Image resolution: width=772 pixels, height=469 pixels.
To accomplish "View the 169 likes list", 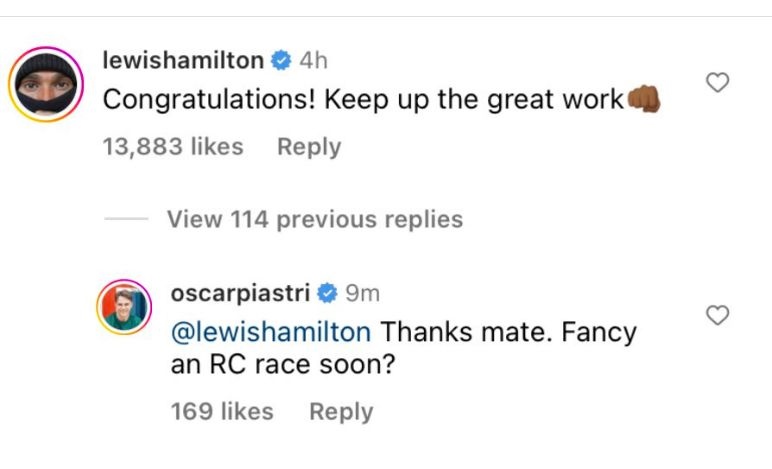I will 221,411.
